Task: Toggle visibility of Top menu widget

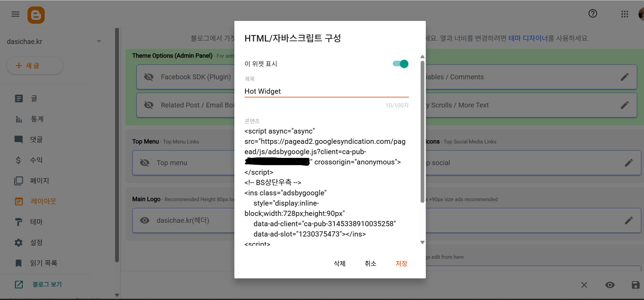Action: [x=145, y=163]
